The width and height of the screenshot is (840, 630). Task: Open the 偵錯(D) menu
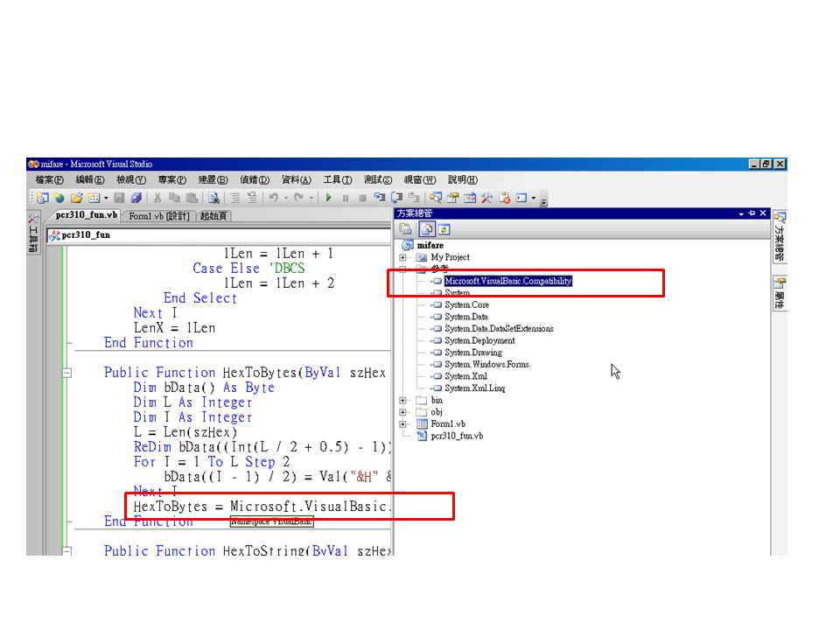click(255, 179)
